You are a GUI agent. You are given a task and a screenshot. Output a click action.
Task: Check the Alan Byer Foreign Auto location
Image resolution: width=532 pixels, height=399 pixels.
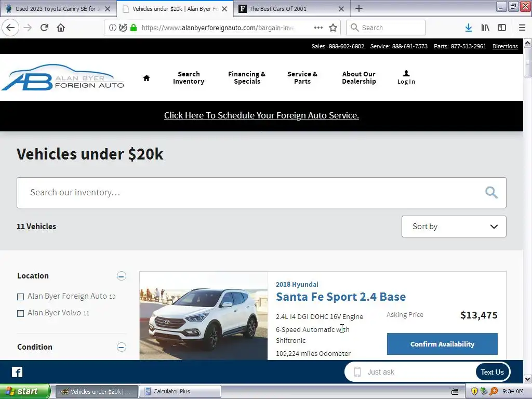click(x=20, y=297)
